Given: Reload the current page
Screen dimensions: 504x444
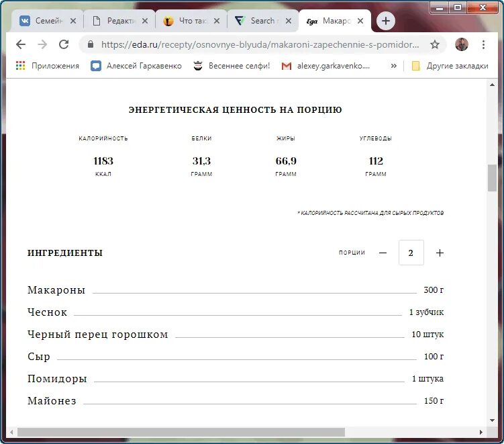Looking at the screenshot, I should [x=64, y=44].
